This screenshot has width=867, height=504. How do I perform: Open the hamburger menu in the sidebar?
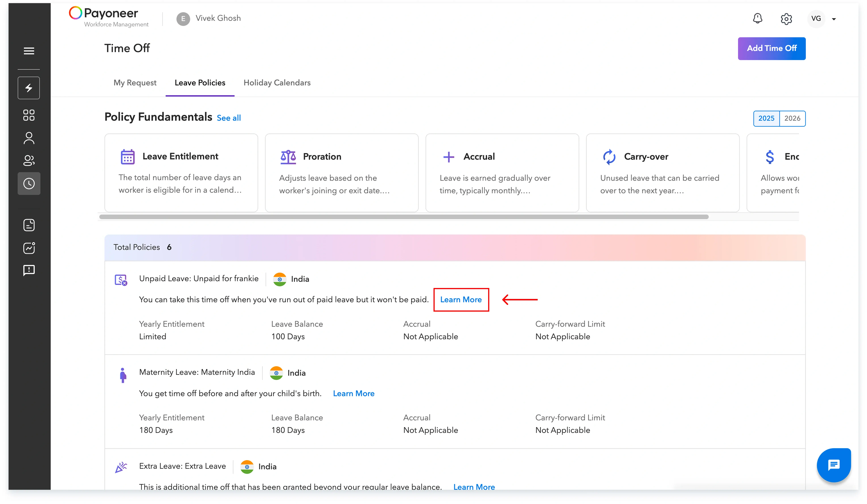tap(29, 51)
